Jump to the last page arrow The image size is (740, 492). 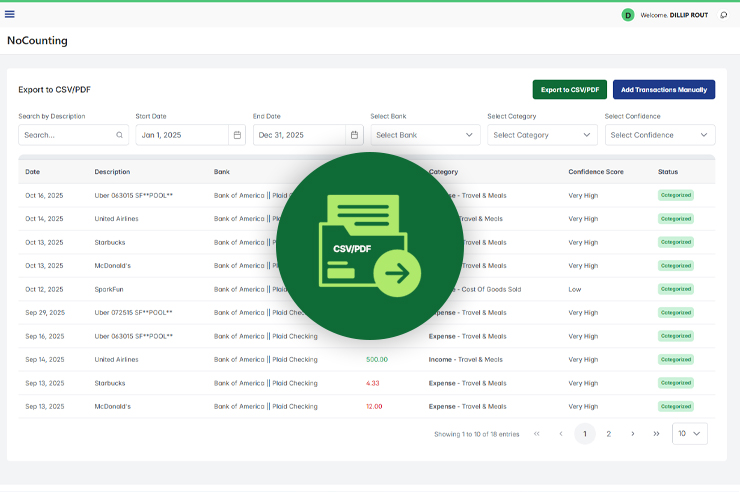coord(657,434)
